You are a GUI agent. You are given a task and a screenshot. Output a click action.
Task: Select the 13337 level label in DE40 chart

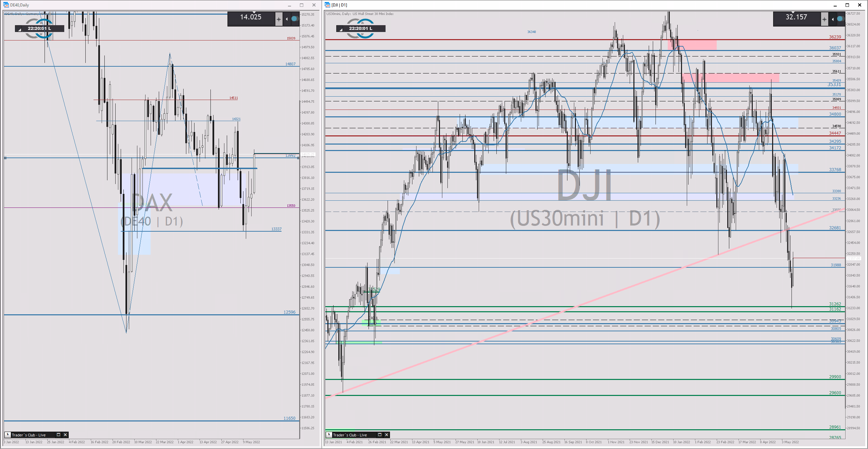point(276,229)
